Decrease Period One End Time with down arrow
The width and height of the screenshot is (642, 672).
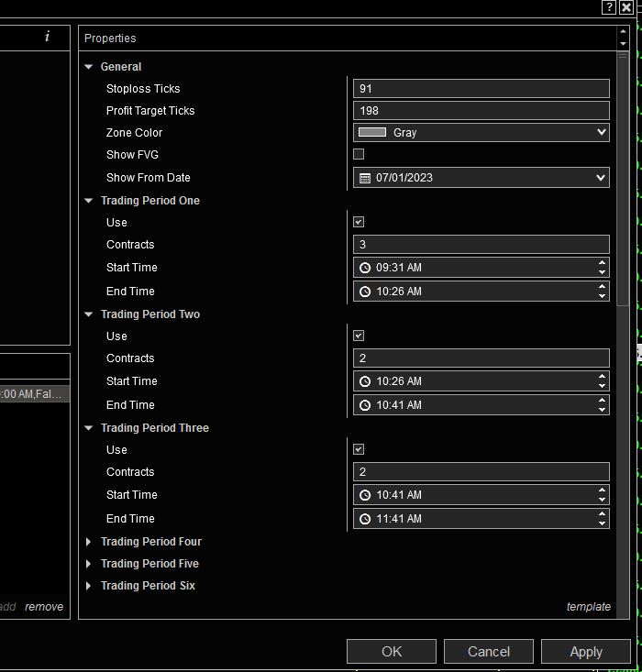[603, 296]
